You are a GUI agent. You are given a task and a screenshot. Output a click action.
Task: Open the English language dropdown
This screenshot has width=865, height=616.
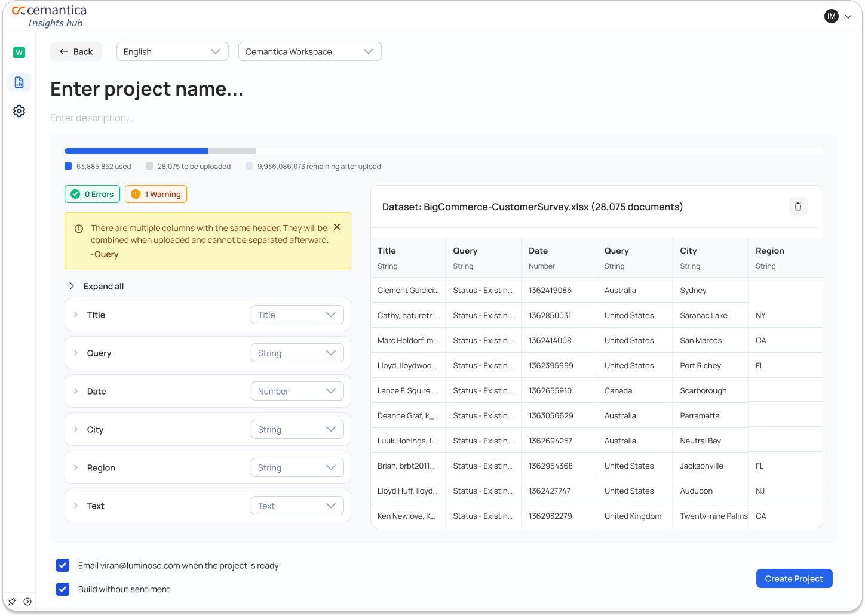point(173,51)
